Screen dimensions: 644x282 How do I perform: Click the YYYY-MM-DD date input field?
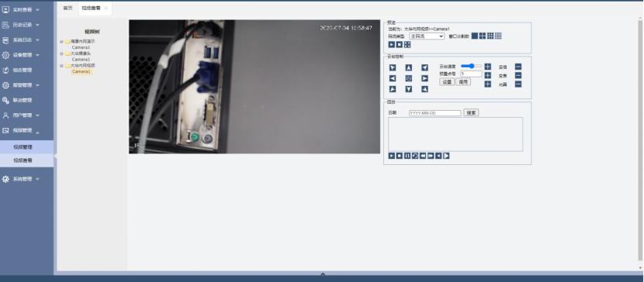pos(435,112)
